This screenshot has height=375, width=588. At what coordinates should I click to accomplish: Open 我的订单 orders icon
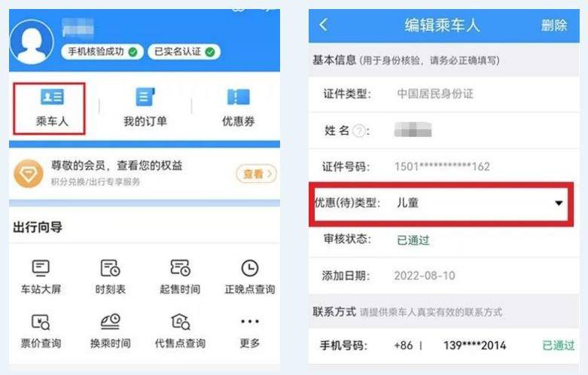145,96
